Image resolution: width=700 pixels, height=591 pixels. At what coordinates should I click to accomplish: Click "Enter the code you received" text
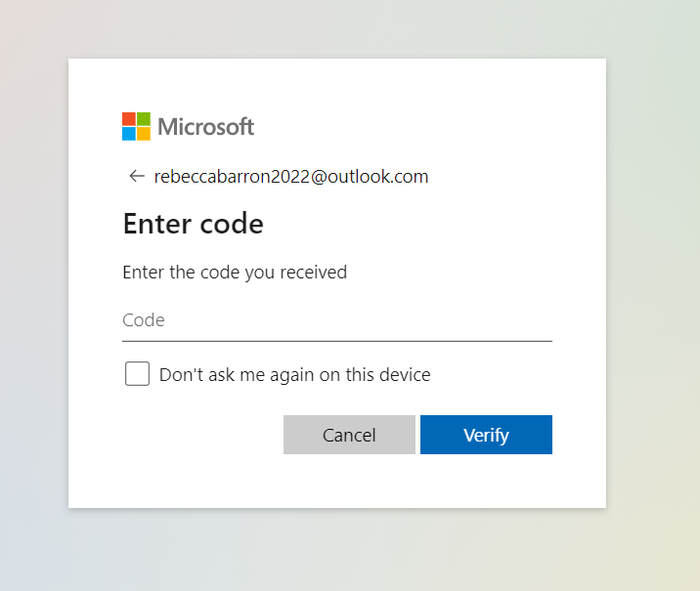[235, 273]
